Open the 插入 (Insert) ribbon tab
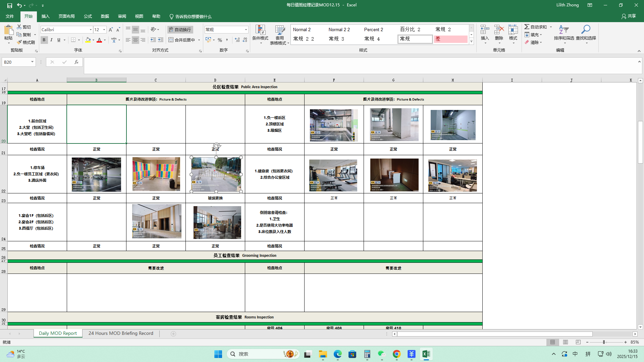This screenshot has height=362, width=644. [x=45, y=16]
